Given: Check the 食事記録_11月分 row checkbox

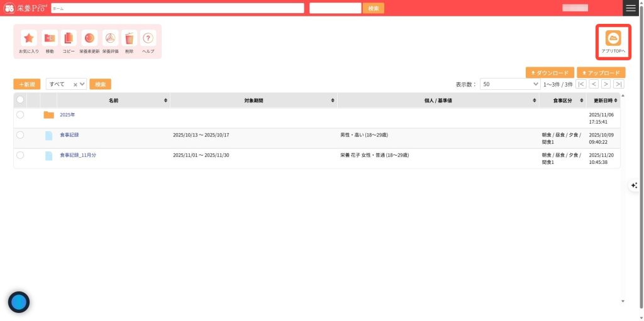Looking at the screenshot, I should point(20,155).
